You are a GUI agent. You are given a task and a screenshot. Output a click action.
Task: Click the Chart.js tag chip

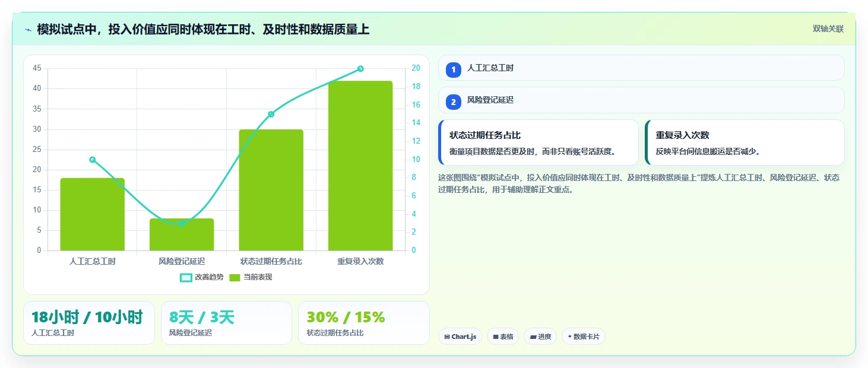point(460,337)
